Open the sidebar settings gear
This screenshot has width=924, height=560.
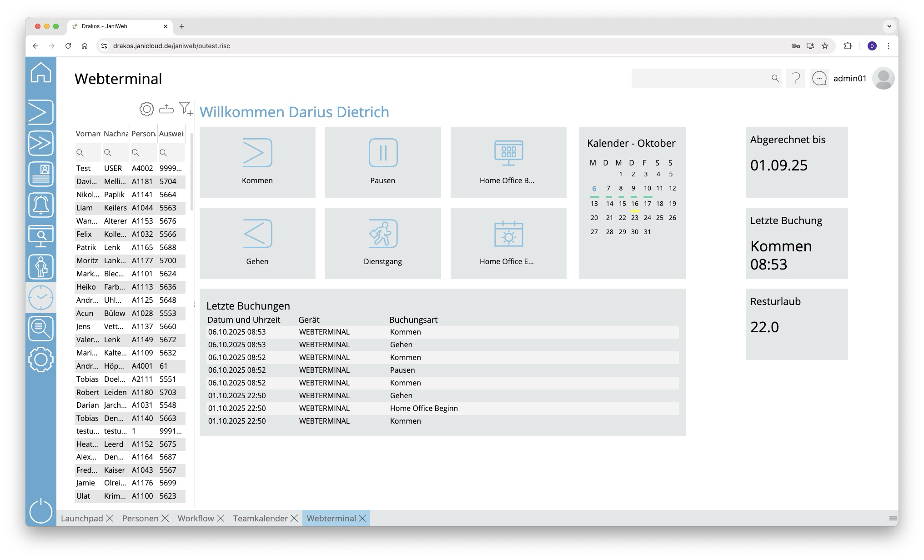coord(41,360)
